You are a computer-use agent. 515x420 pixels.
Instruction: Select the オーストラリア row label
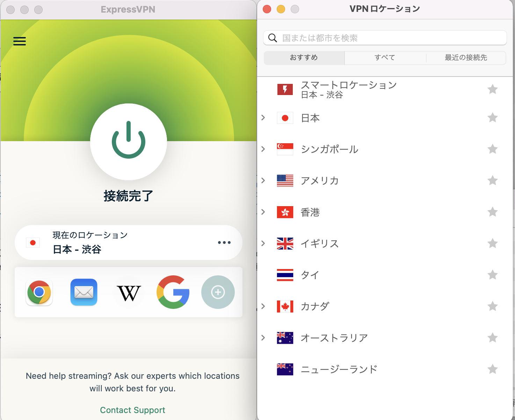pyautogui.click(x=334, y=338)
